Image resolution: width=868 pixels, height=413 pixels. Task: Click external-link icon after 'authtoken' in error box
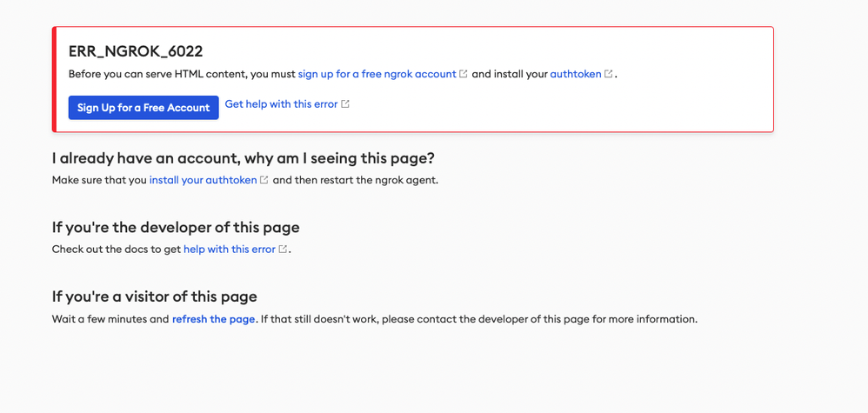coord(608,74)
